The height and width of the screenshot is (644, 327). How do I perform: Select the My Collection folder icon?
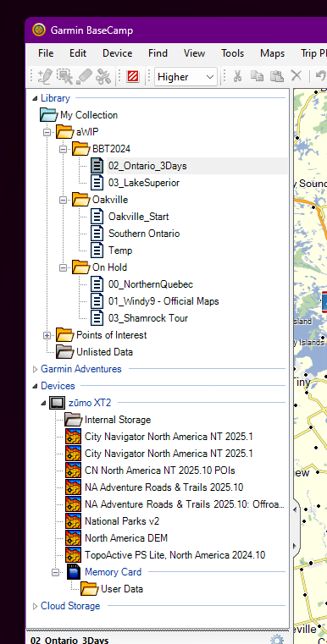[49, 114]
